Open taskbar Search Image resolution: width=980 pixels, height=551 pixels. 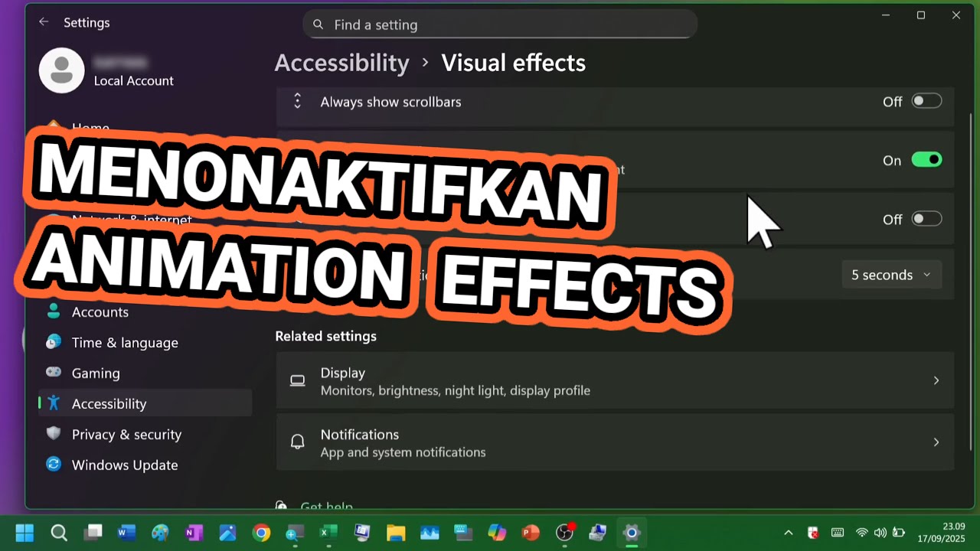[x=59, y=533]
